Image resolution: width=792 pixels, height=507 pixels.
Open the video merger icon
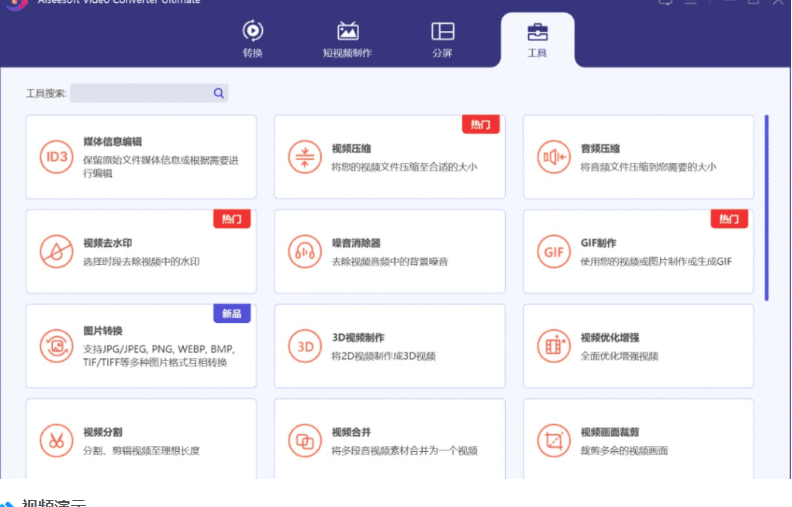point(303,440)
